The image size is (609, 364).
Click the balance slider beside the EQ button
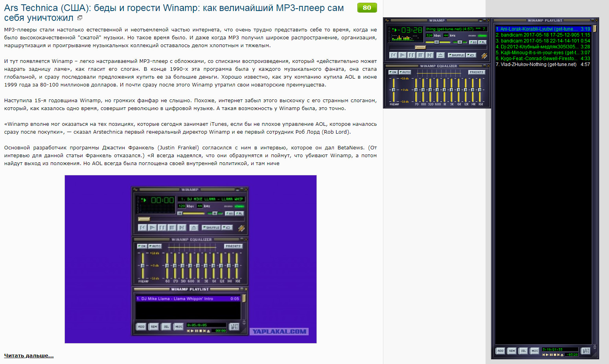coord(460,42)
